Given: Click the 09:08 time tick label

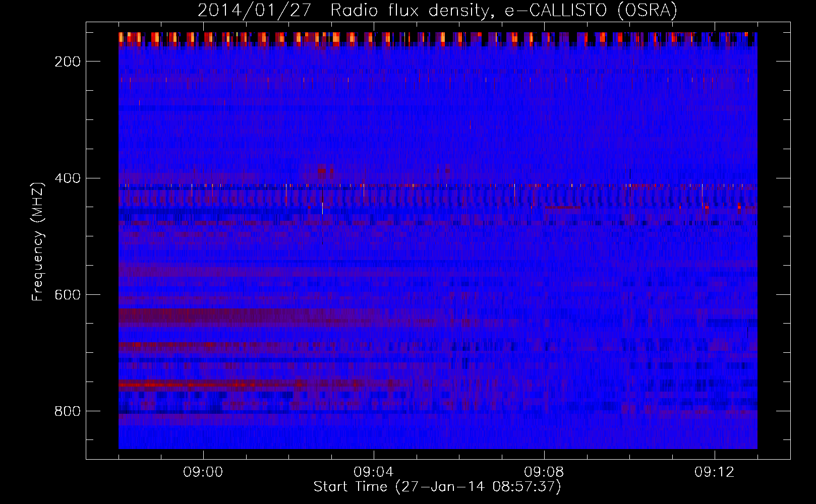Looking at the screenshot, I should coord(544,472).
